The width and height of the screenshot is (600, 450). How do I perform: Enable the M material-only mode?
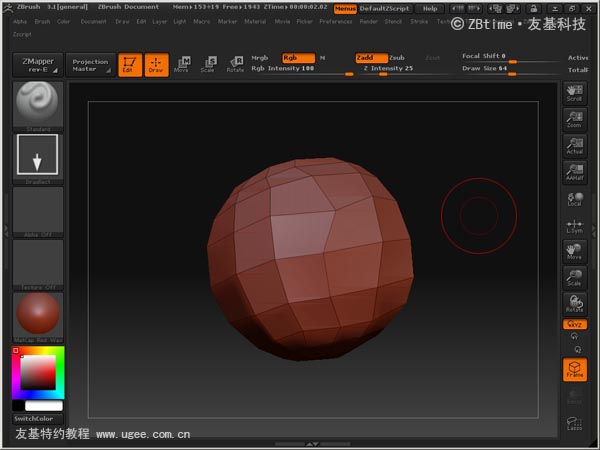tap(322, 58)
